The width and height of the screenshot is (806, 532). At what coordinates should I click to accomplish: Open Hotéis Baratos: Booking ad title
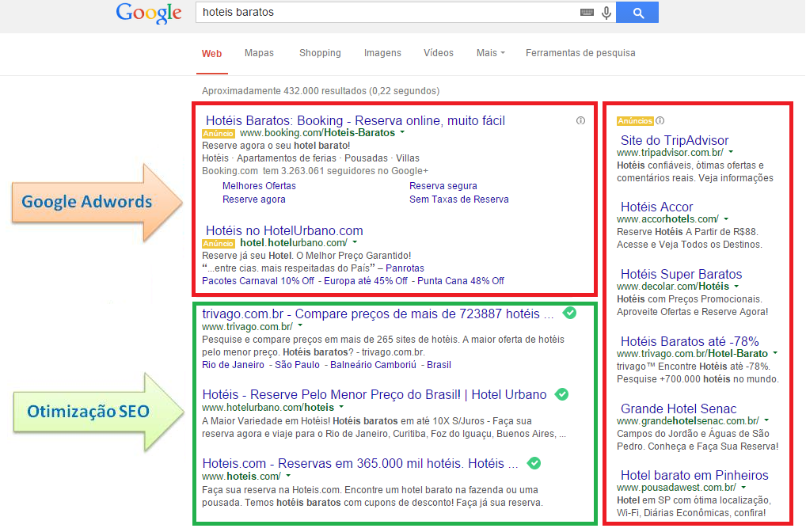coord(355,121)
